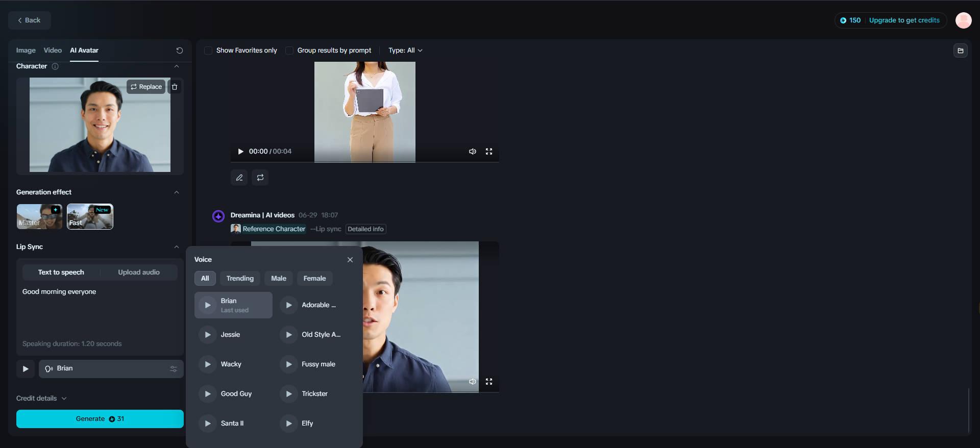Open the Image tab
Image resolution: width=980 pixels, height=448 pixels.
pyautogui.click(x=26, y=51)
